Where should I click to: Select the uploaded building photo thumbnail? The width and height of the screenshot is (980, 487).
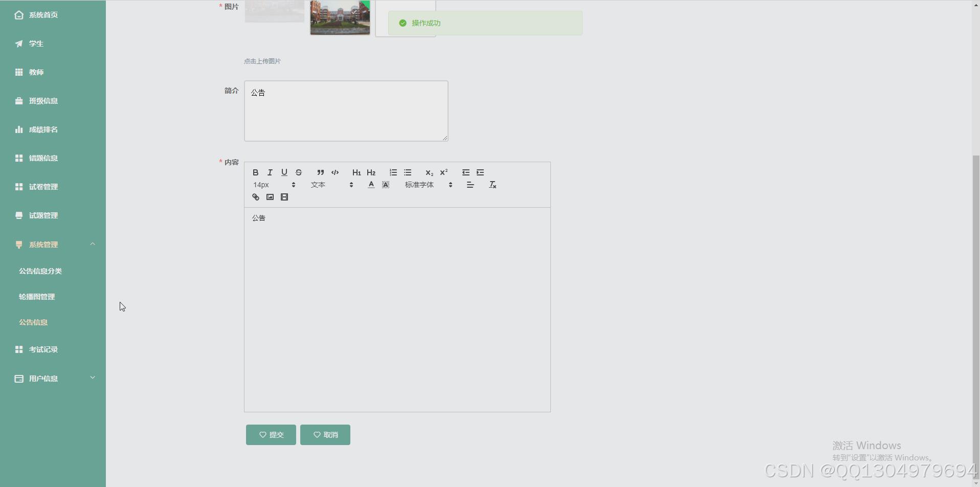click(340, 18)
